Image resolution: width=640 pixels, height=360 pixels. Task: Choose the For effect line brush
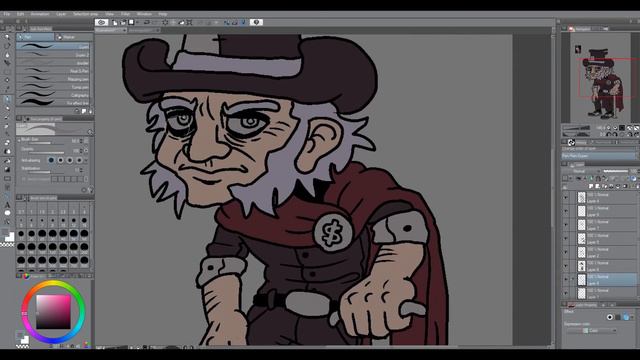[53, 103]
